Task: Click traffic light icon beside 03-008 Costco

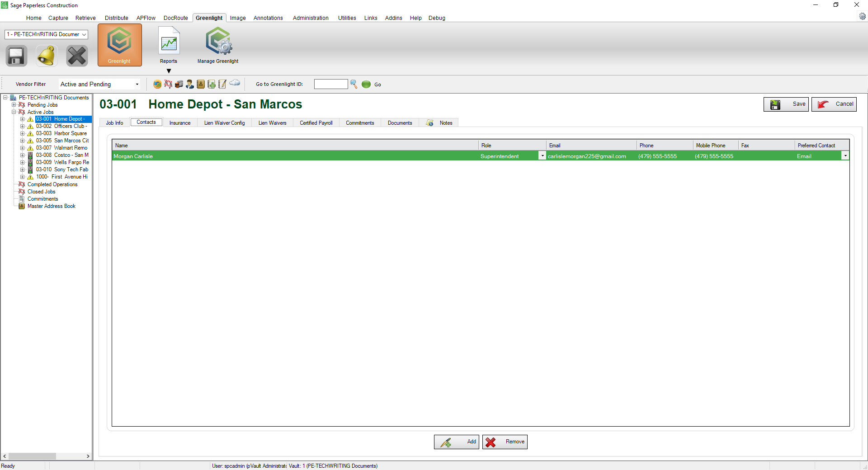Action: coord(30,155)
